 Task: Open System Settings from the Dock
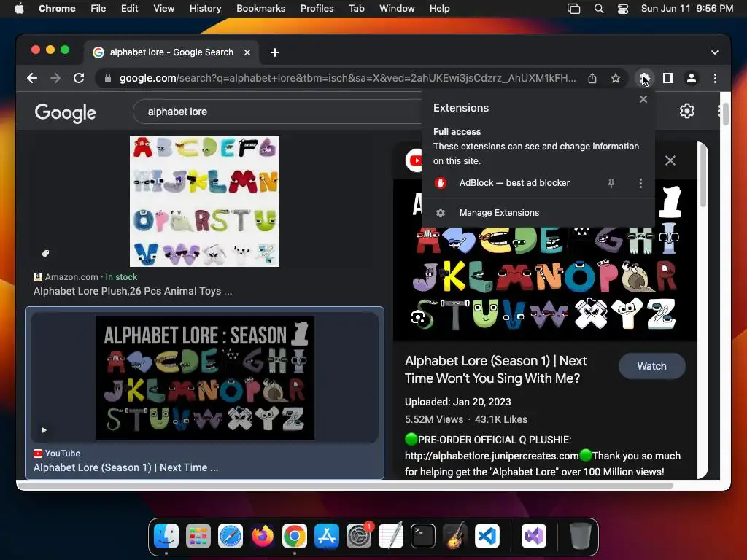(x=359, y=536)
